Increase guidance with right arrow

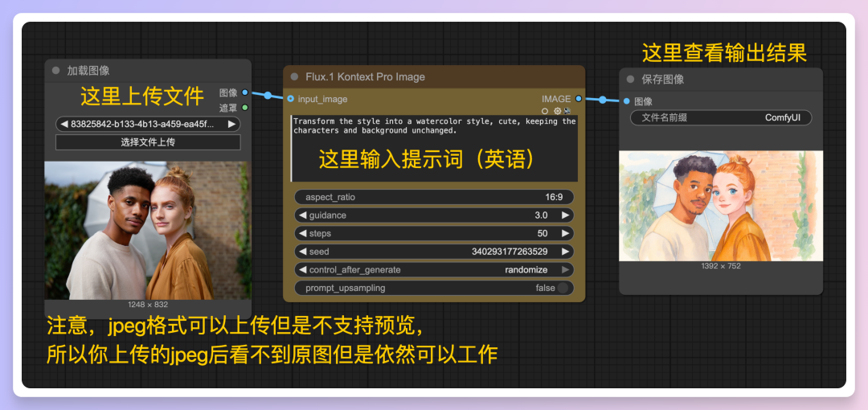tap(565, 215)
